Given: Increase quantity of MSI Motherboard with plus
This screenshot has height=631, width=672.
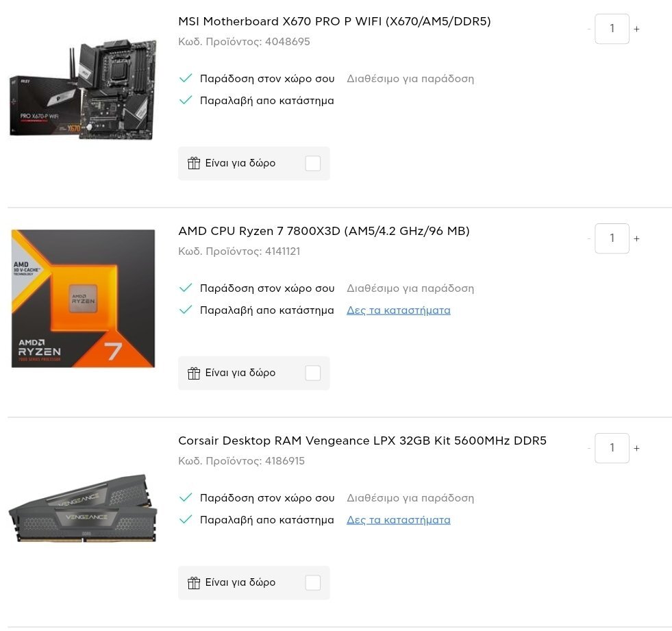Looking at the screenshot, I should (637, 29).
